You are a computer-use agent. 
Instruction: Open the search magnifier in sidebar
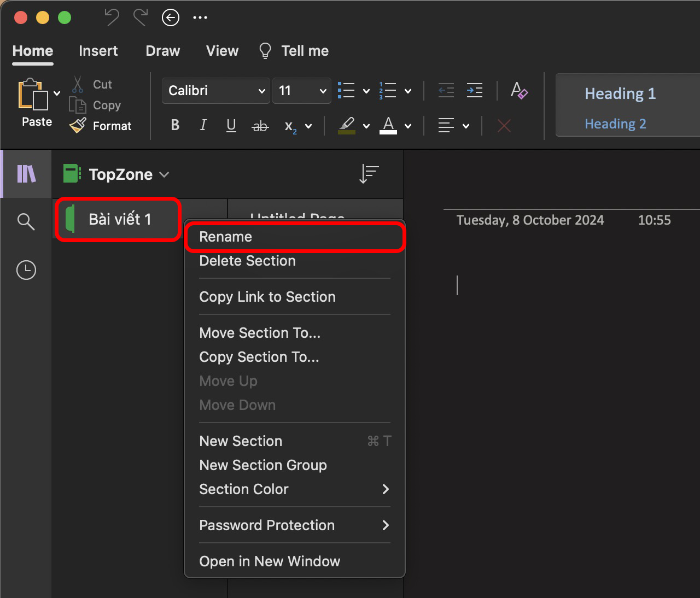click(x=26, y=221)
